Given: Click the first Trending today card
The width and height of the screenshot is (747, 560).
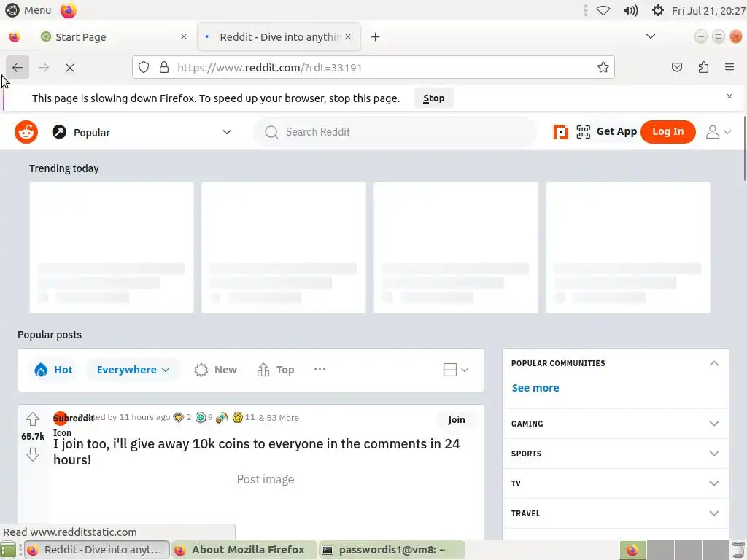Looking at the screenshot, I should point(112,247).
